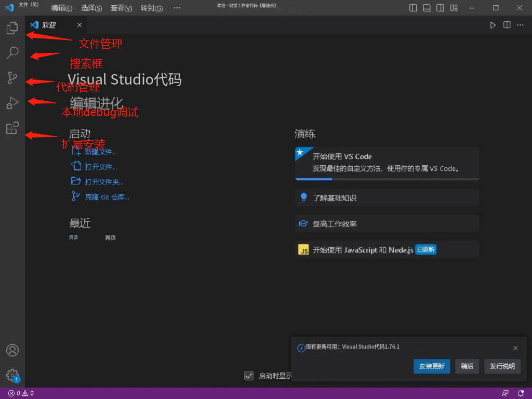
Task: Open notifications bell in status bar
Action: point(521,393)
